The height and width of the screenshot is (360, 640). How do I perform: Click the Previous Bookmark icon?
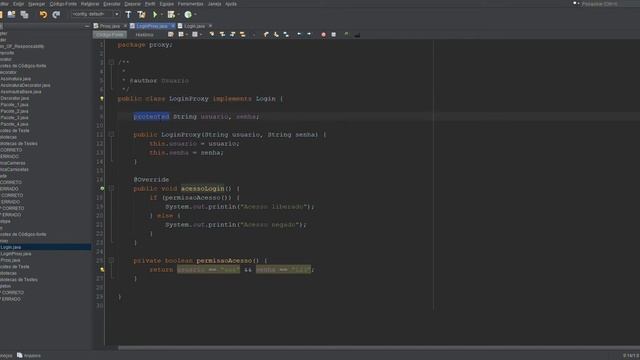[x=266, y=35]
